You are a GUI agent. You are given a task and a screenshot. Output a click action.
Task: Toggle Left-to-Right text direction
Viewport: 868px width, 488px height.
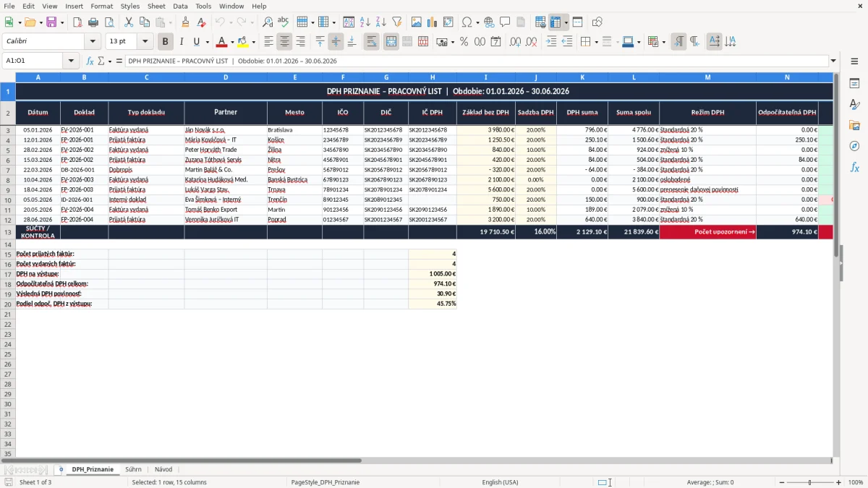(x=678, y=42)
